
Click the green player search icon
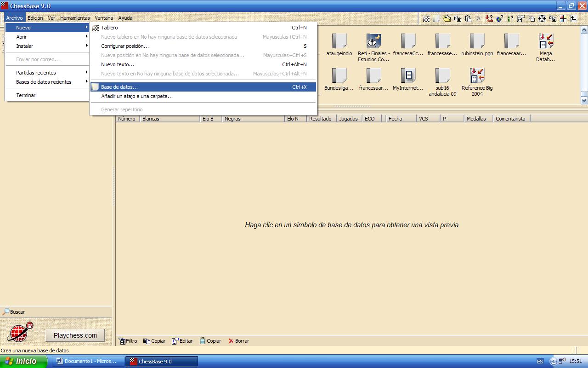click(x=510, y=18)
